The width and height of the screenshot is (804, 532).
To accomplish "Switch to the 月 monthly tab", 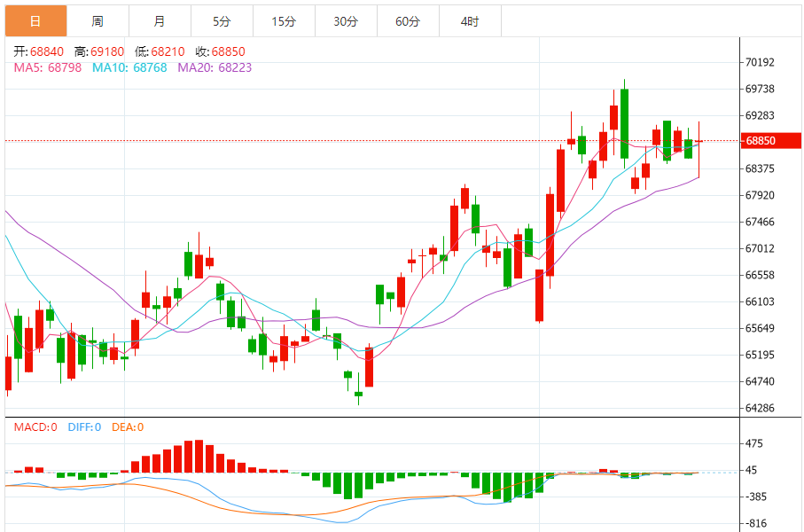I will (160, 21).
